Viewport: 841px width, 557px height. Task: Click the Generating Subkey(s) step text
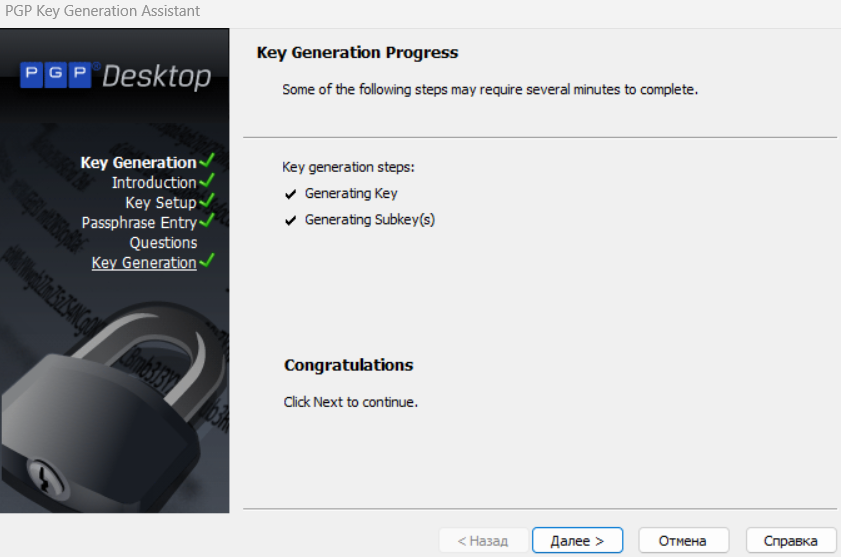click(370, 220)
